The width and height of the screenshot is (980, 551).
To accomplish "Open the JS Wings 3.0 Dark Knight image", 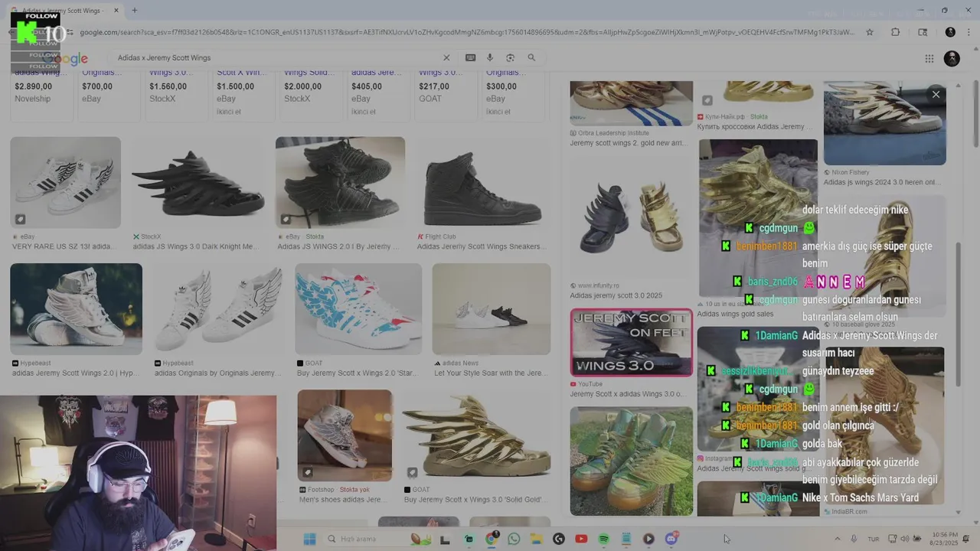I will coord(198,182).
